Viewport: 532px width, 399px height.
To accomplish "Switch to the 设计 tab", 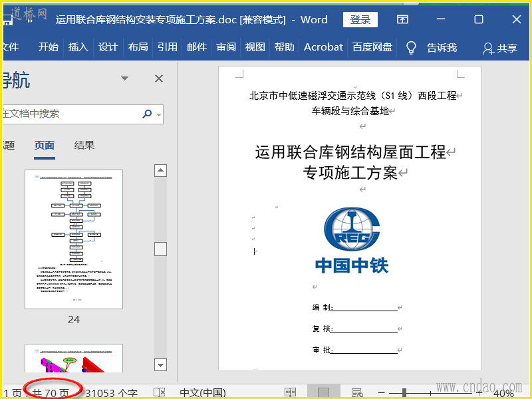I will point(108,47).
